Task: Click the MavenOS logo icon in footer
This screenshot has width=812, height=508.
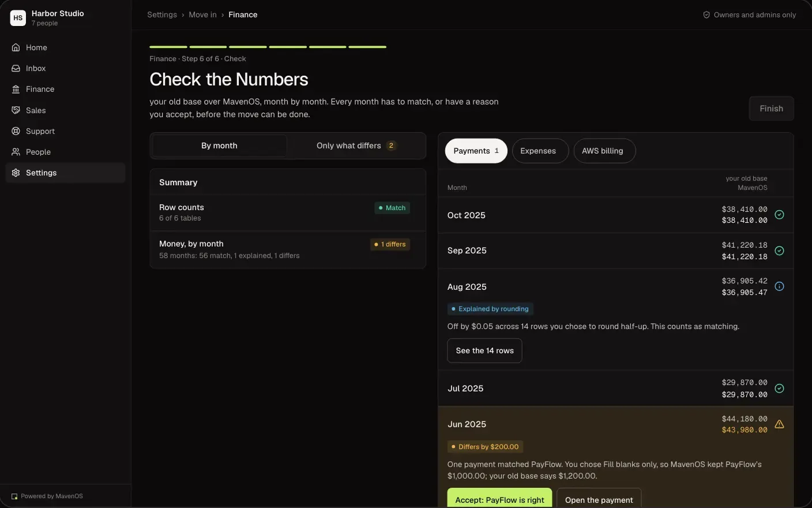Action: click(x=14, y=496)
